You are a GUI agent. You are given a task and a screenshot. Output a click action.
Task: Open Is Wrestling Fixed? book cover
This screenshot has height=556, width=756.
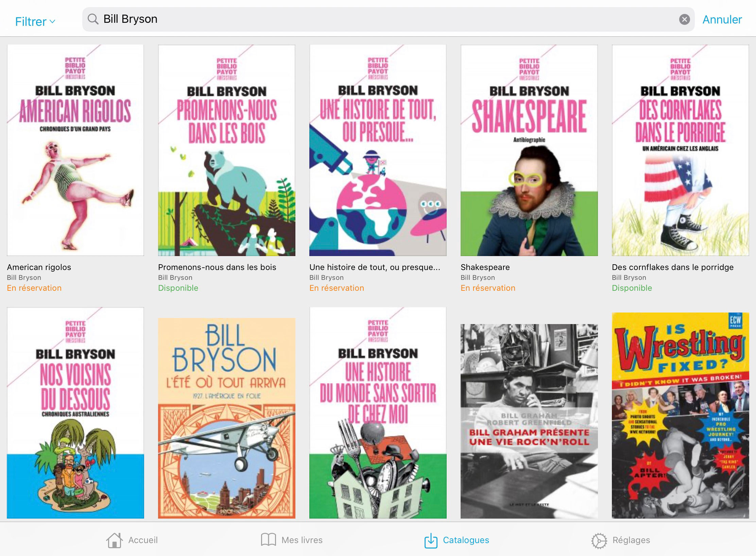680,415
